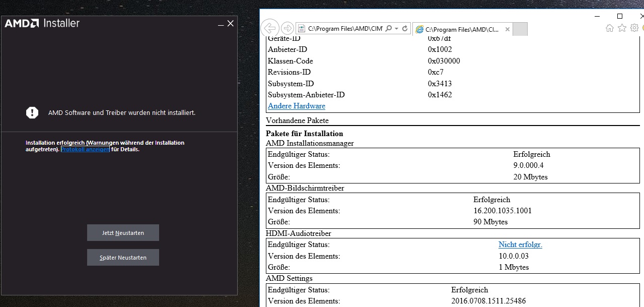Select the 'AMD Software und Treiber wurden nicht installiert' message

coord(122,113)
